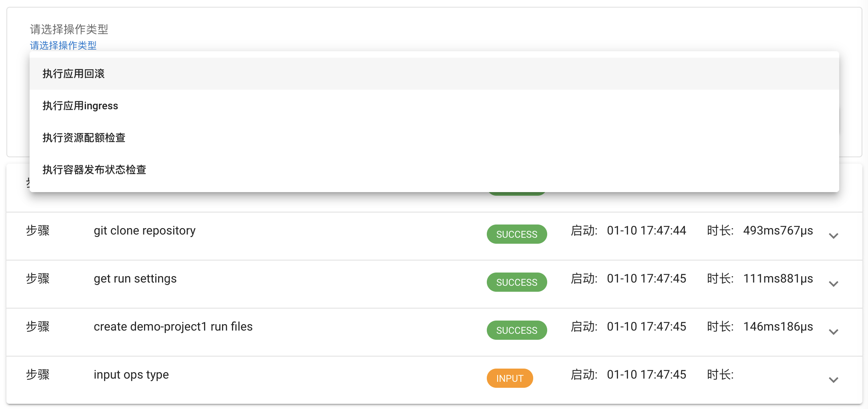Open the 请选择操作类型 dropdown link
This screenshot has height=409, width=868.
[63, 46]
